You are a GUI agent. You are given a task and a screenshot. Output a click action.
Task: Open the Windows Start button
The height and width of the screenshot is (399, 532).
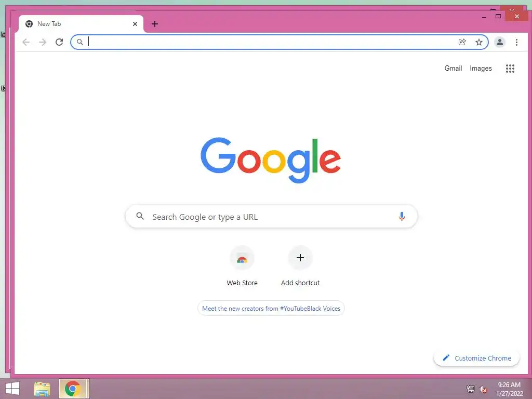12,389
